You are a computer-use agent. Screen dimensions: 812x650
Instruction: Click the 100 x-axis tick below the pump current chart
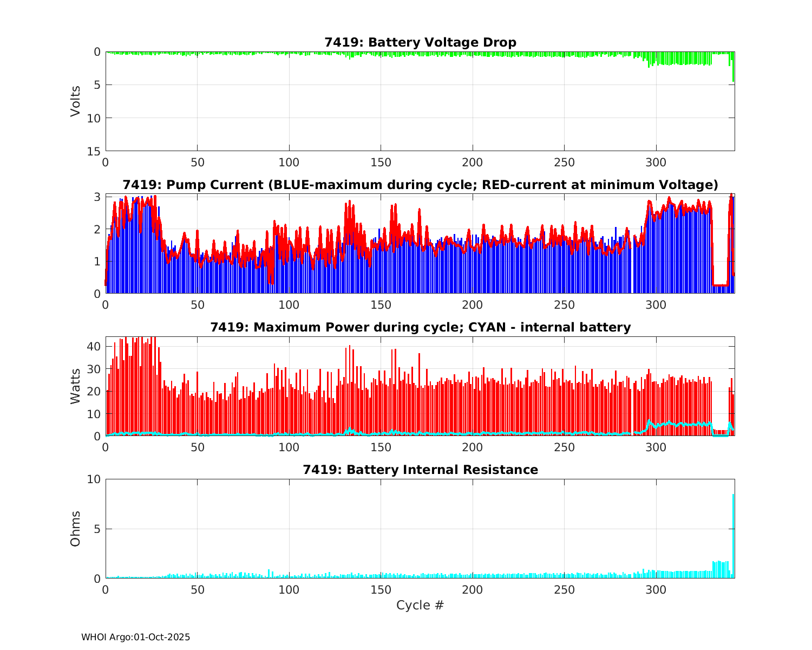click(x=289, y=304)
